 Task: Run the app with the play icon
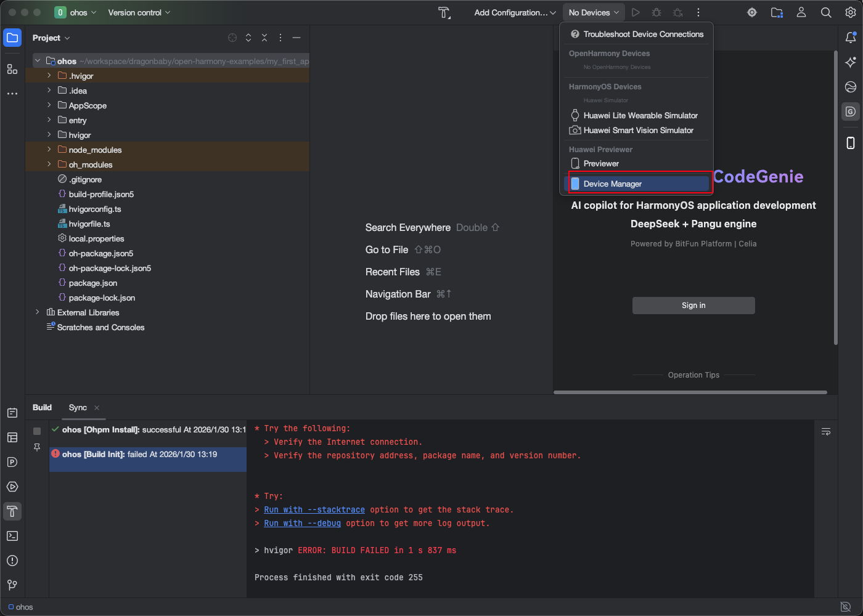point(636,12)
